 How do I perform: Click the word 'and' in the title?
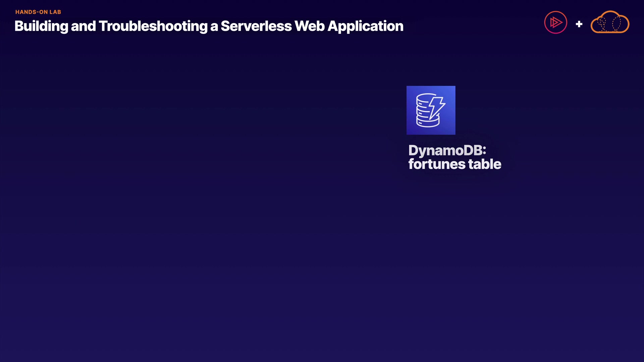pyautogui.click(x=83, y=26)
